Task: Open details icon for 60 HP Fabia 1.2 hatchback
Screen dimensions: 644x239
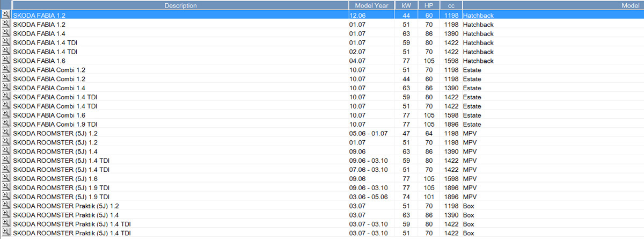Action: click(5, 15)
